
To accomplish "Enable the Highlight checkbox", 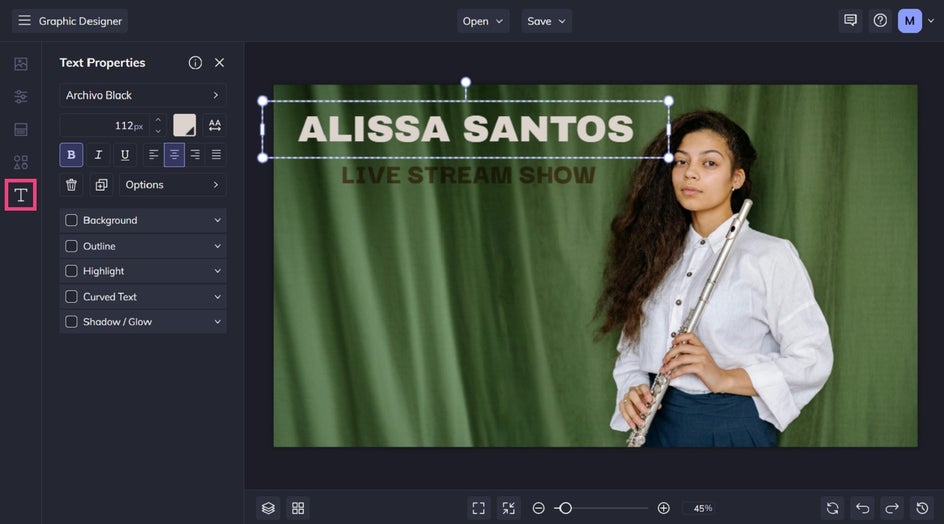I will click(71, 271).
